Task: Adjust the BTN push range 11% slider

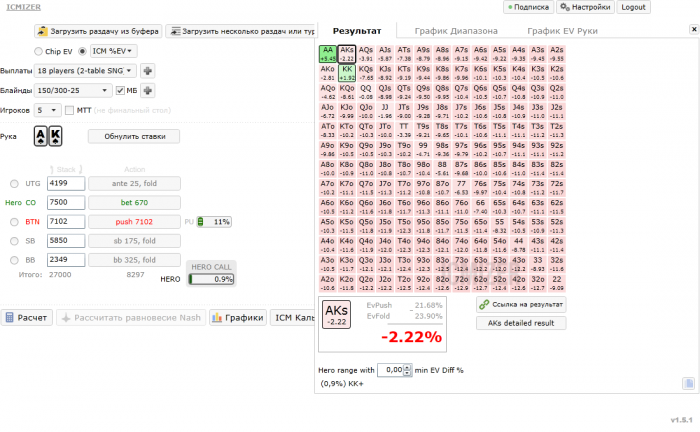Action: [214, 222]
